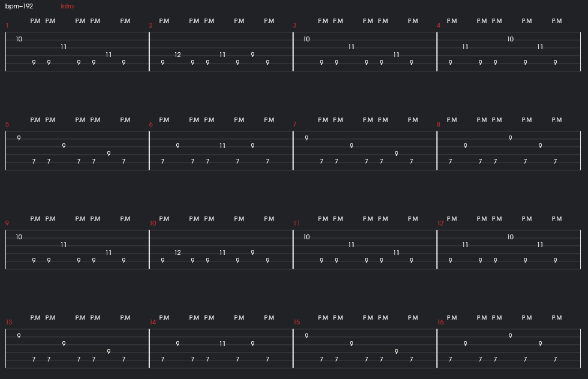Click measure number 16 marker

pyautogui.click(x=441, y=322)
